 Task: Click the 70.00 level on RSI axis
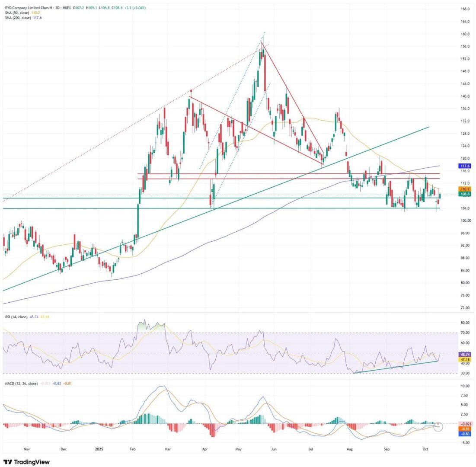(465, 333)
